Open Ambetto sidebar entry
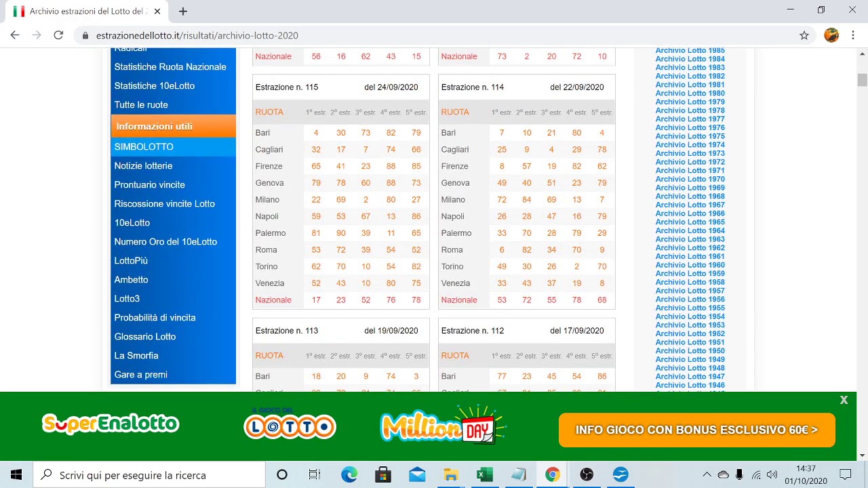 [131, 279]
